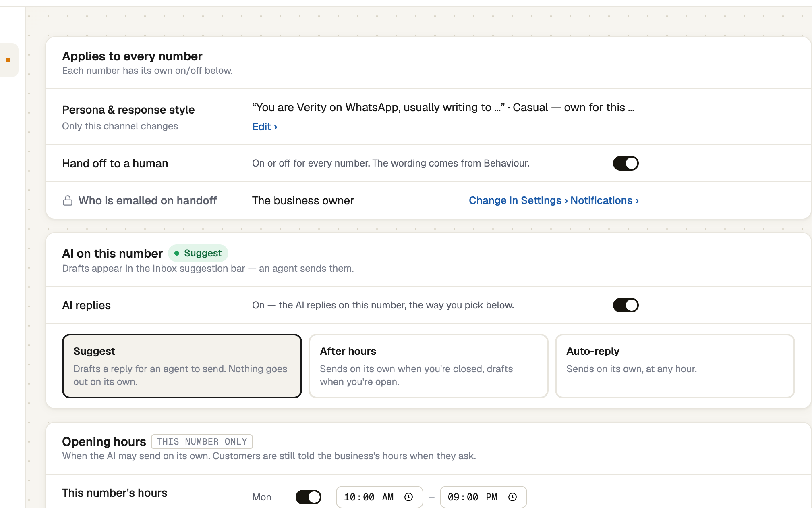The image size is (812, 508).
Task: Click the orange dot in the sidebar
Action: [x=8, y=60]
